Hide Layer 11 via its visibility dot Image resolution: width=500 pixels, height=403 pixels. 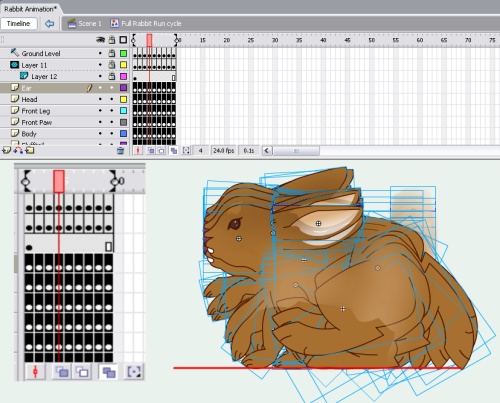[100, 65]
